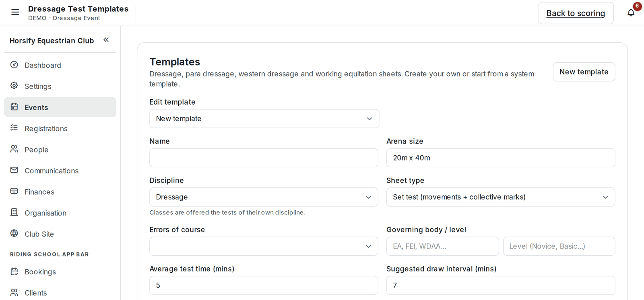Click the Arena size field
Screen dimensions: 644x300
pyautogui.click(x=500, y=158)
